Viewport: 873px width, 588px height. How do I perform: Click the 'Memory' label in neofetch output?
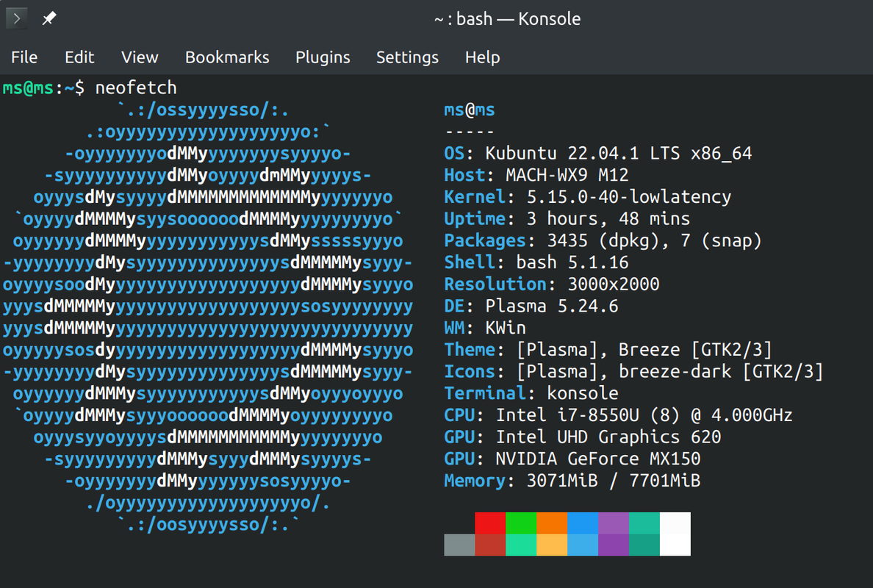click(475, 481)
